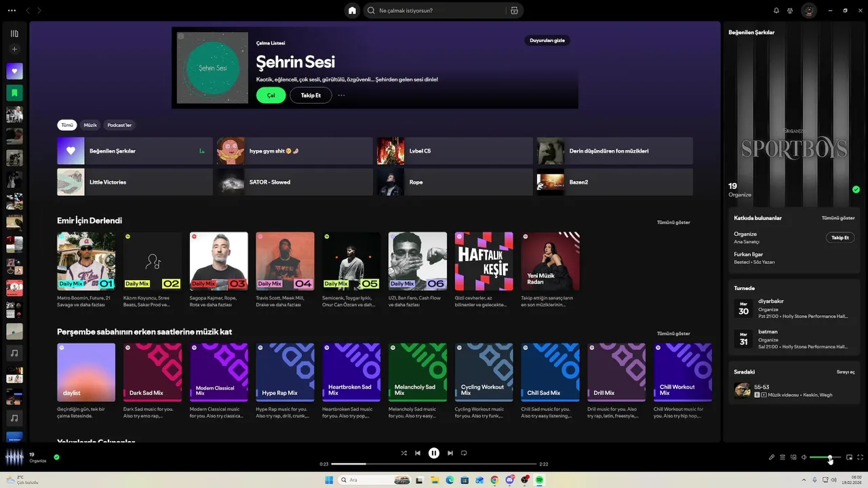Open the Windows Start menu
868x488 pixels.
(329, 480)
